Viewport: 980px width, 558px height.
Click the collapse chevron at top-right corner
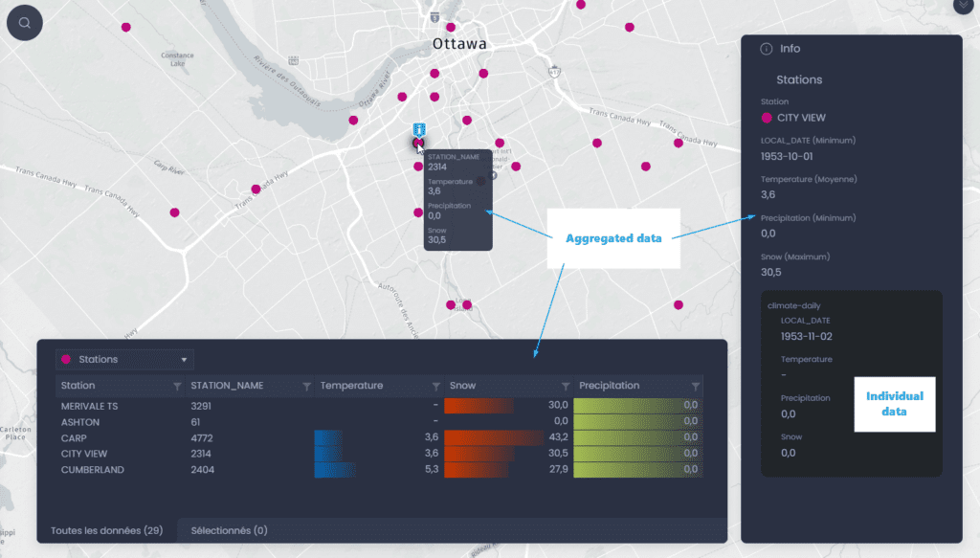963,5
